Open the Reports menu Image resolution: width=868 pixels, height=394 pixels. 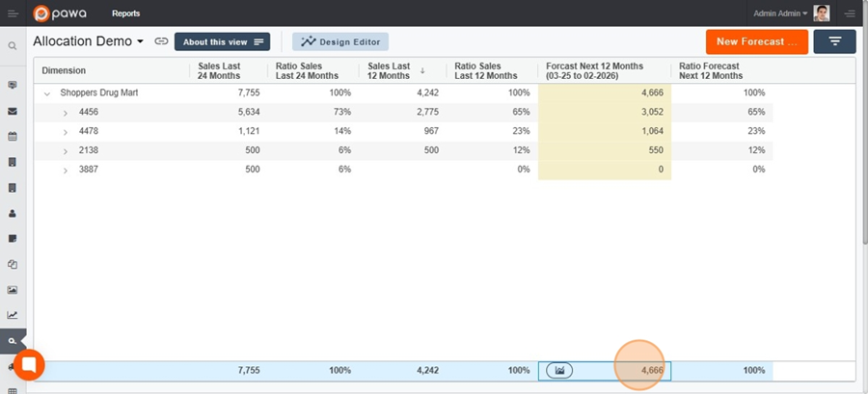pos(126,13)
